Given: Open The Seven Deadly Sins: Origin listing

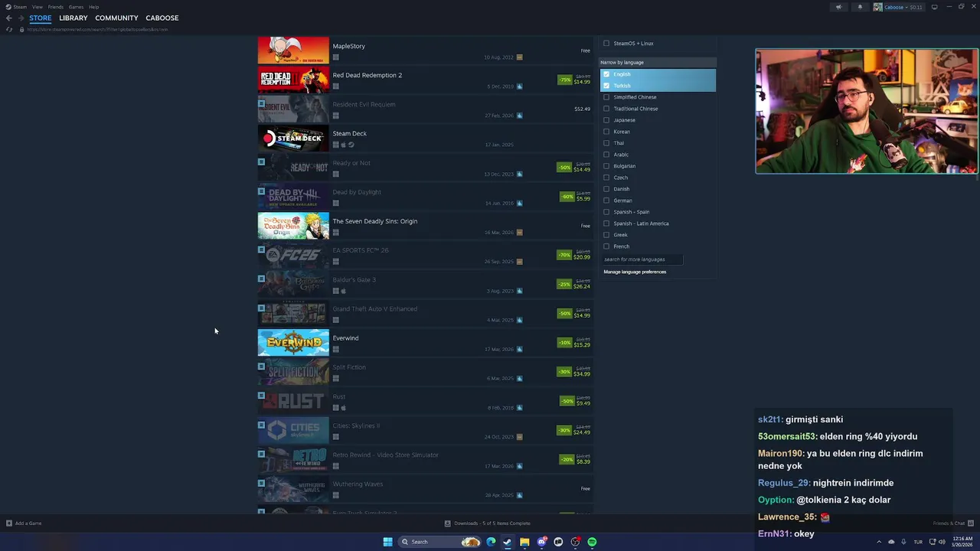Looking at the screenshot, I should coord(425,226).
